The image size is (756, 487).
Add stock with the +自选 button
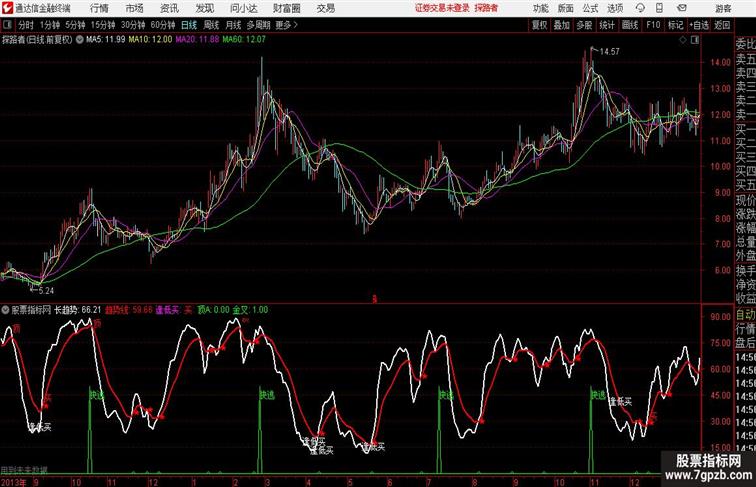click(x=699, y=25)
